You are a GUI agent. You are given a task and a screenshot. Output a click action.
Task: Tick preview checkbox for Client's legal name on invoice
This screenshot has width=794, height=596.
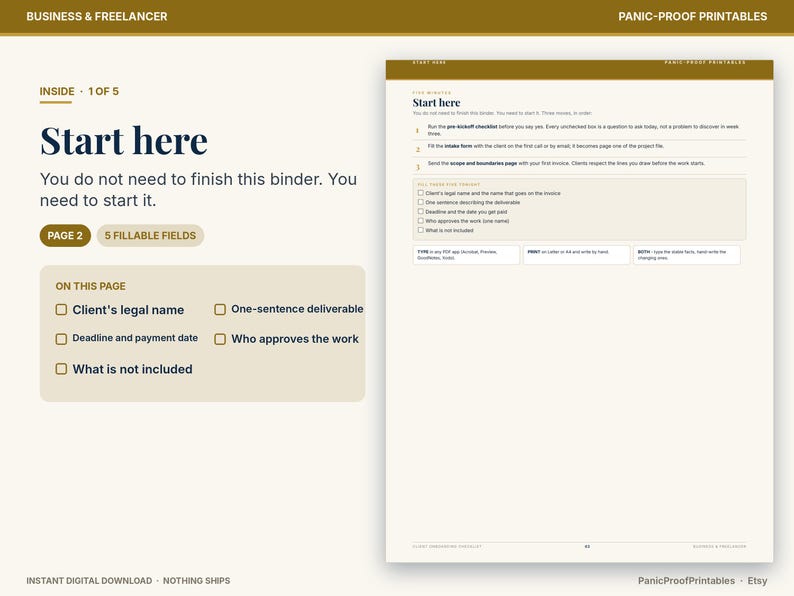[x=420, y=193]
